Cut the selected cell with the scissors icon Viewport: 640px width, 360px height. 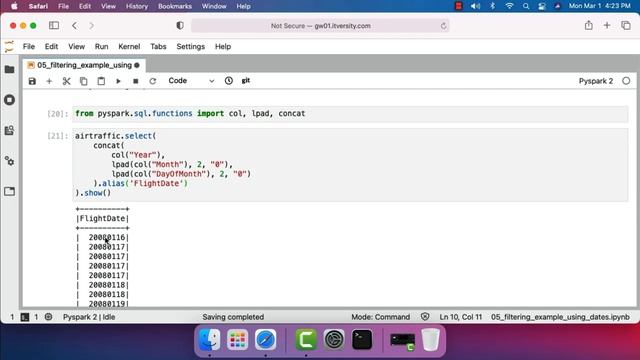click(x=67, y=81)
